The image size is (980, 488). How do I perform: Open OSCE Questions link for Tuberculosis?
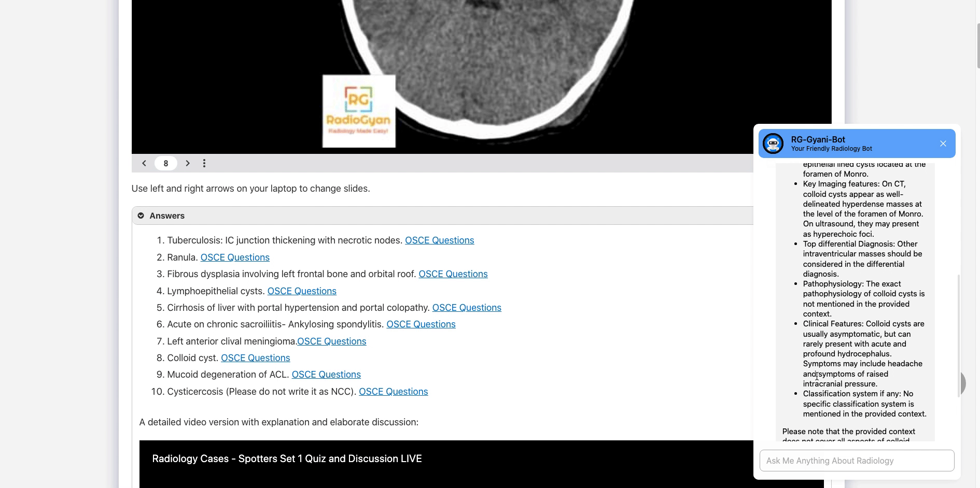tap(439, 240)
